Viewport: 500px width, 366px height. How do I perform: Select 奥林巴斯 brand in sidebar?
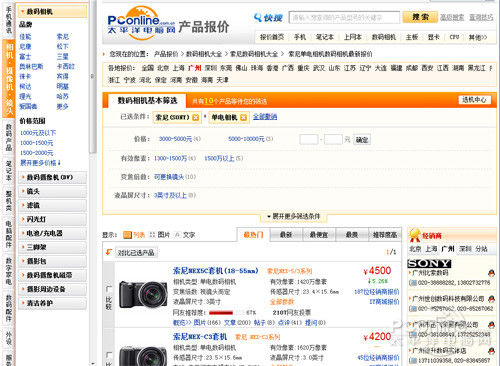[x=31, y=67]
